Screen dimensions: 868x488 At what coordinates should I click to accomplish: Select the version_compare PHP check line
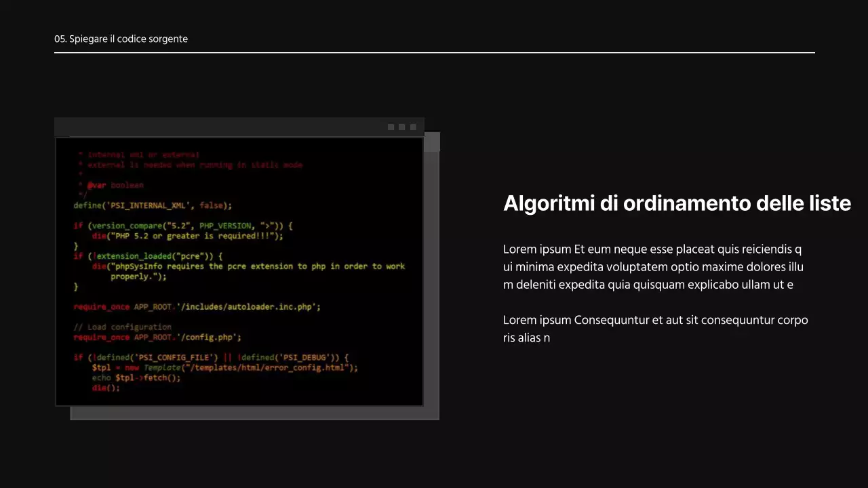[183, 226]
